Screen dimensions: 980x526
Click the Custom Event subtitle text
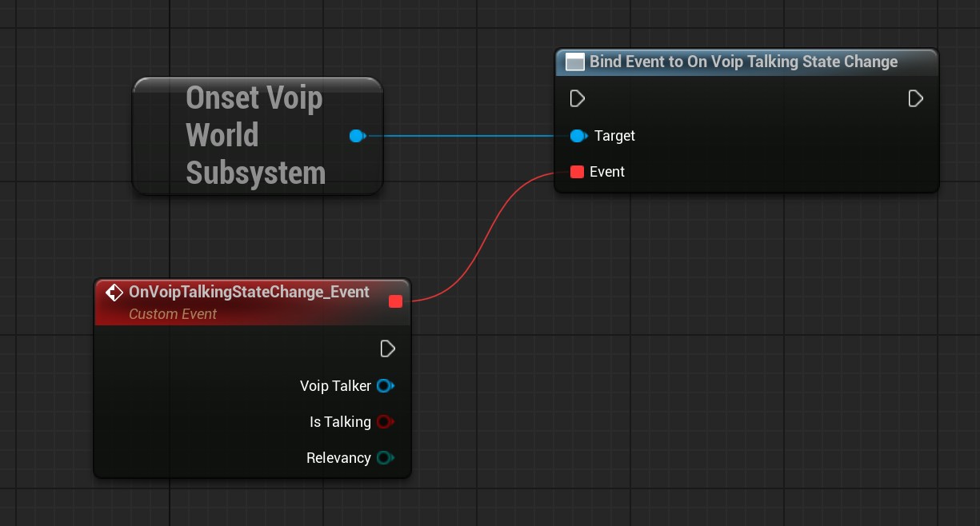(x=173, y=314)
